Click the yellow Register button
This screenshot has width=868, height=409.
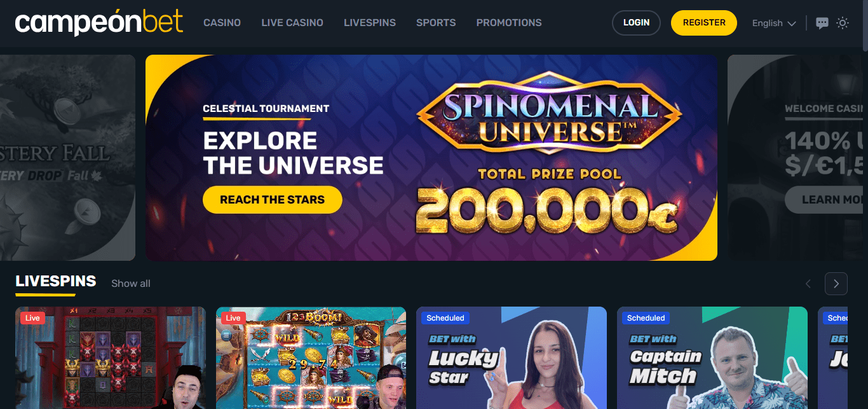[704, 22]
